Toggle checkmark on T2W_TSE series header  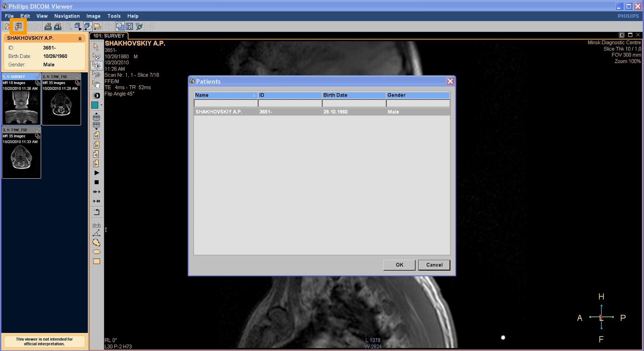click(x=78, y=76)
